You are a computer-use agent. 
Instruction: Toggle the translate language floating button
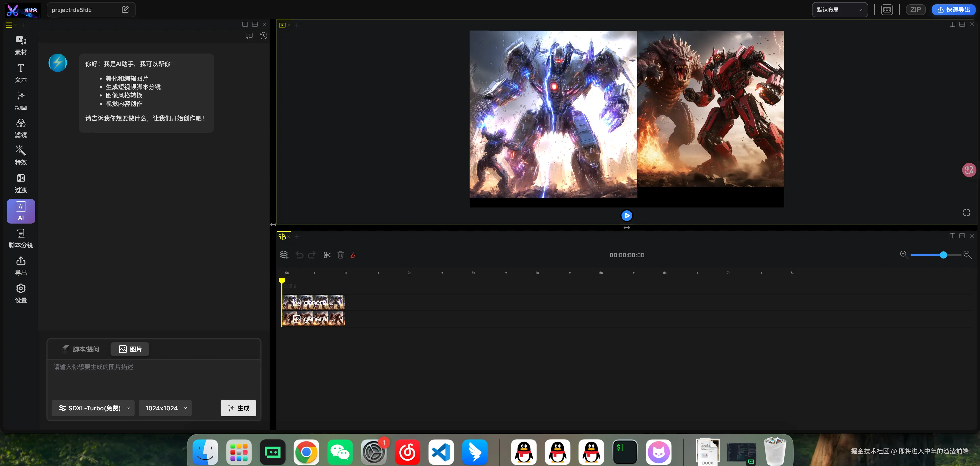[x=969, y=170]
